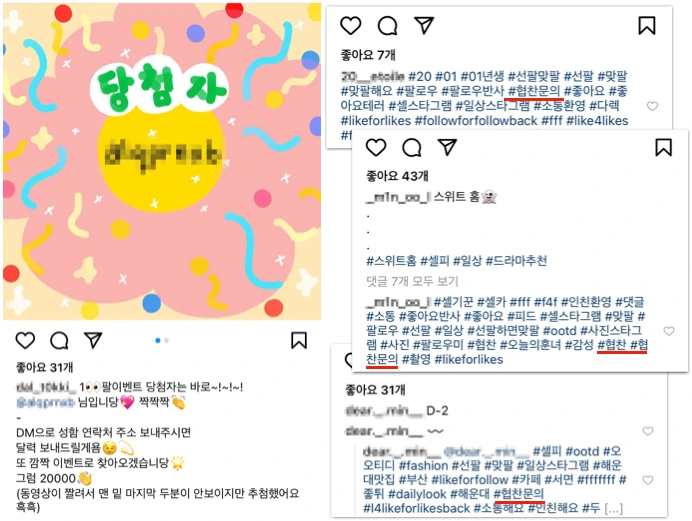Bookmark the 당첨자 event post
The width and height of the screenshot is (692, 521).
pos(299,340)
